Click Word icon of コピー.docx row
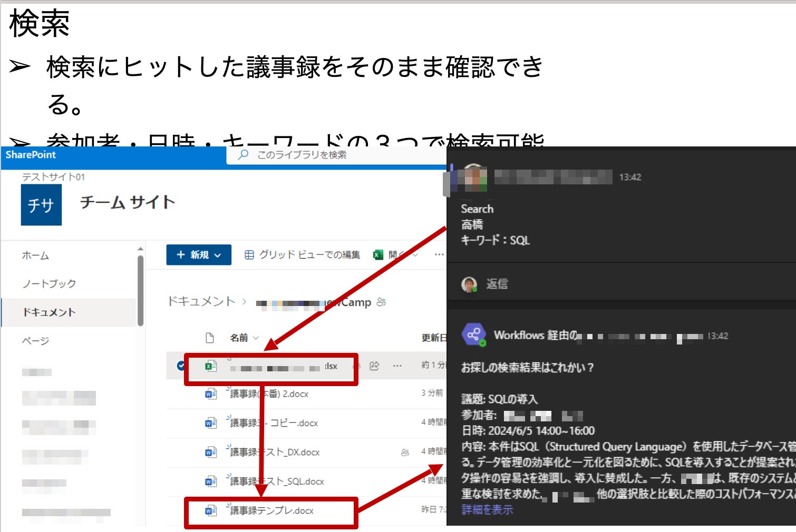The height and width of the screenshot is (532, 796). 211,423
